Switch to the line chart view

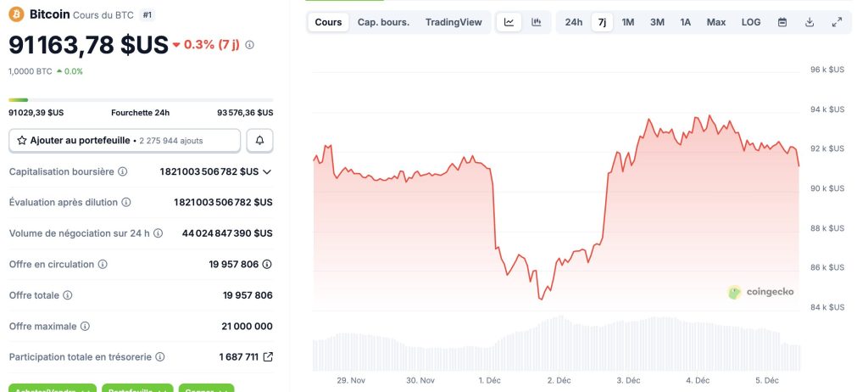(x=509, y=22)
